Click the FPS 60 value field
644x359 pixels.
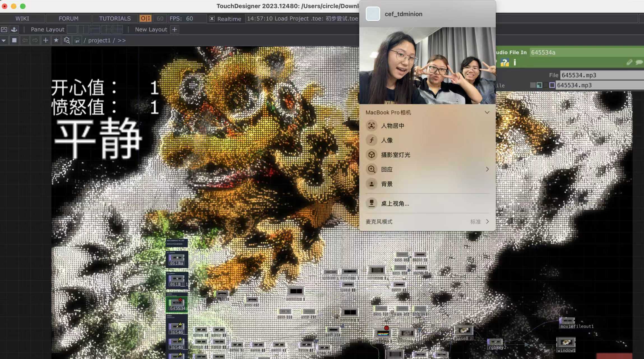click(190, 19)
